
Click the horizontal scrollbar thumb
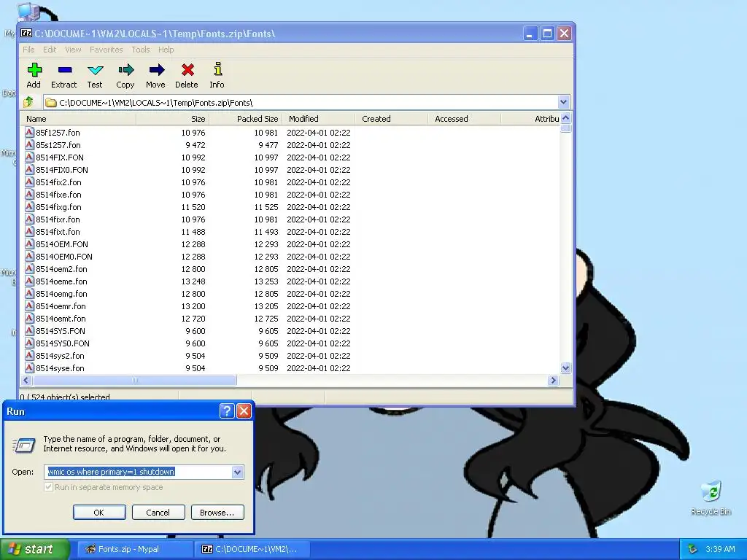point(134,380)
